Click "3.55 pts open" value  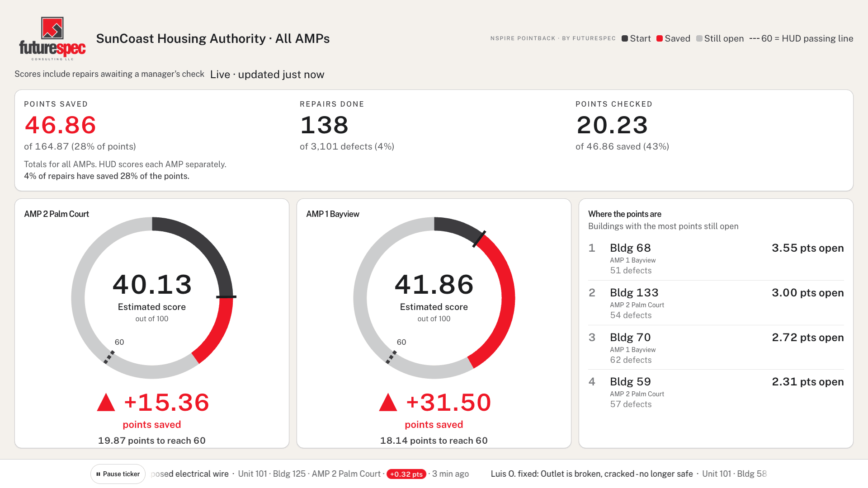click(x=807, y=248)
